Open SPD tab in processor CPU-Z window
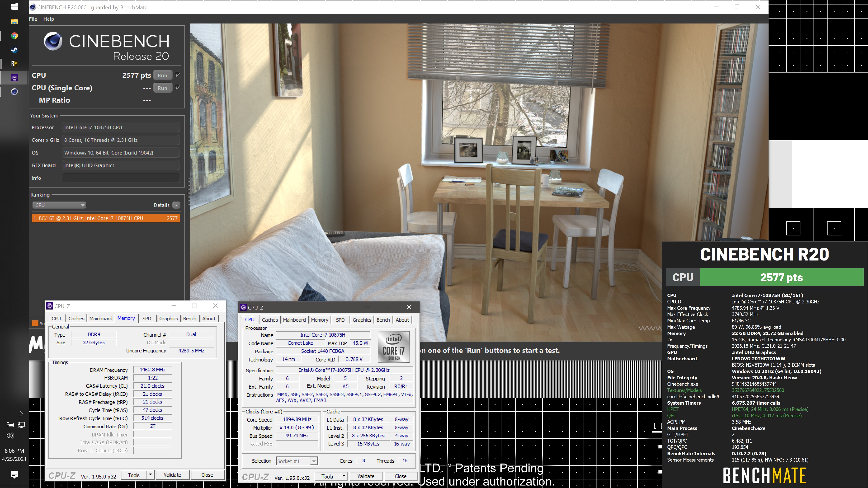868x488 pixels. (x=340, y=320)
